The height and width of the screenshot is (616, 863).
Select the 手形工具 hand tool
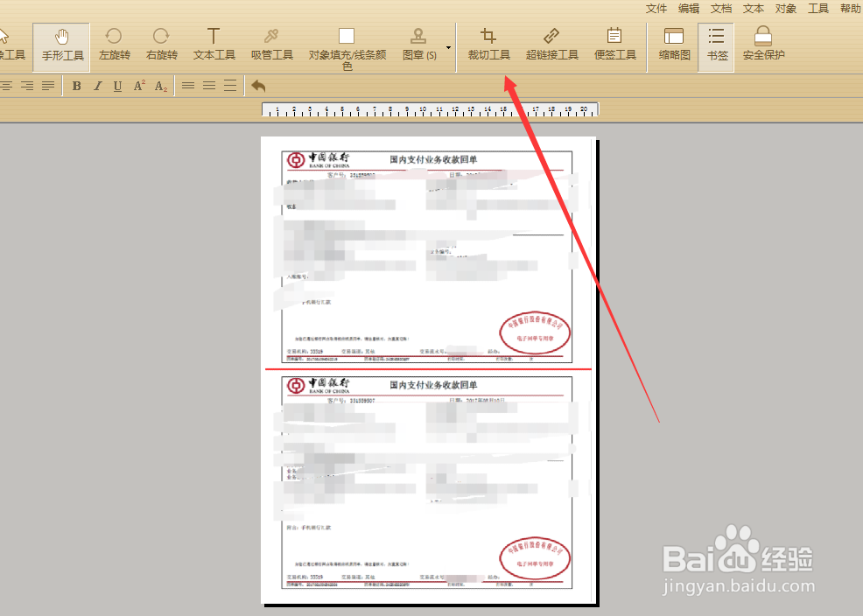pyautogui.click(x=61, y=46)
